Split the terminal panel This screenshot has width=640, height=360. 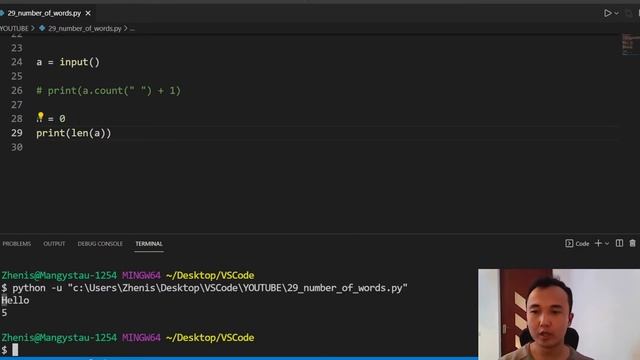click(x=619, y=243)
